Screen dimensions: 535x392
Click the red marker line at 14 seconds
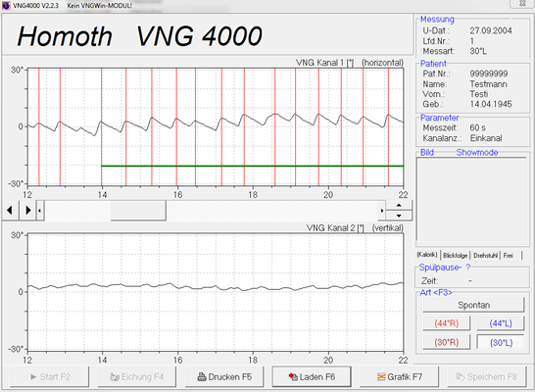[101, 126]
